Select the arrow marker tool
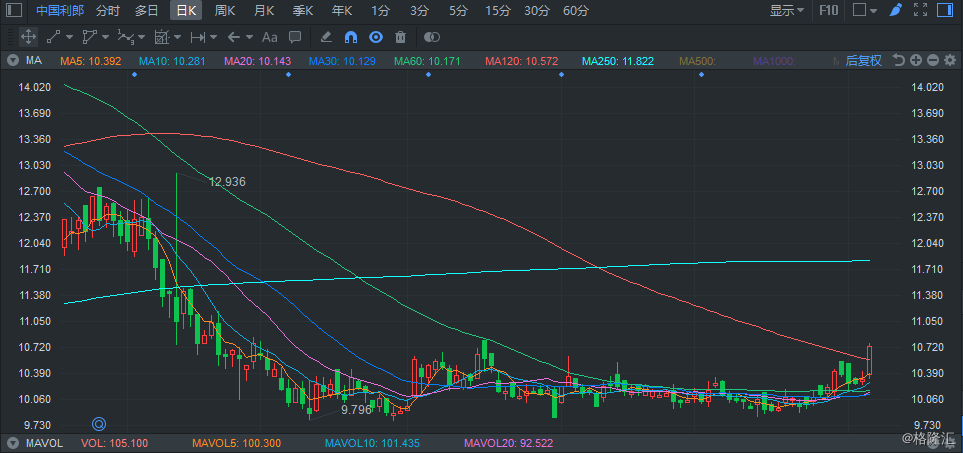This screenshot has height=453, width=963. tap(233, 37)
